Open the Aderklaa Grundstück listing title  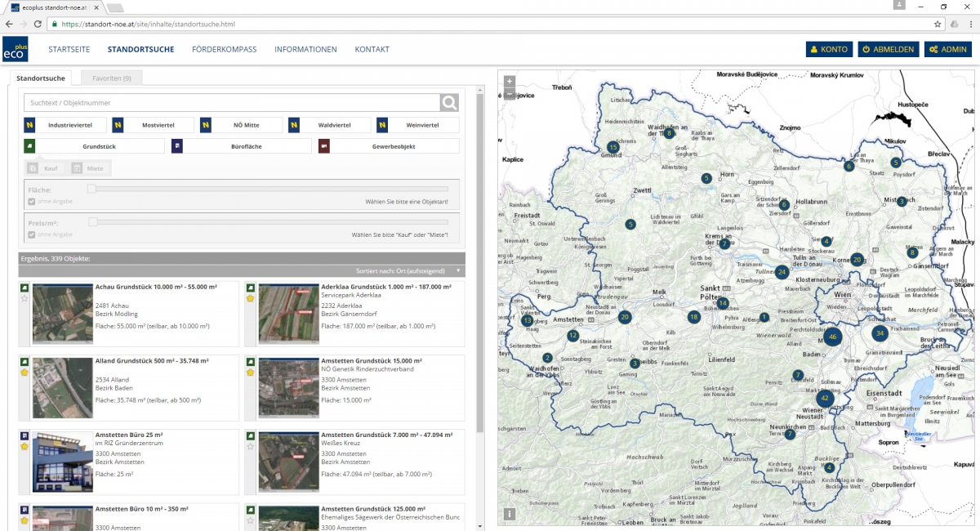[x=386, y=288]
